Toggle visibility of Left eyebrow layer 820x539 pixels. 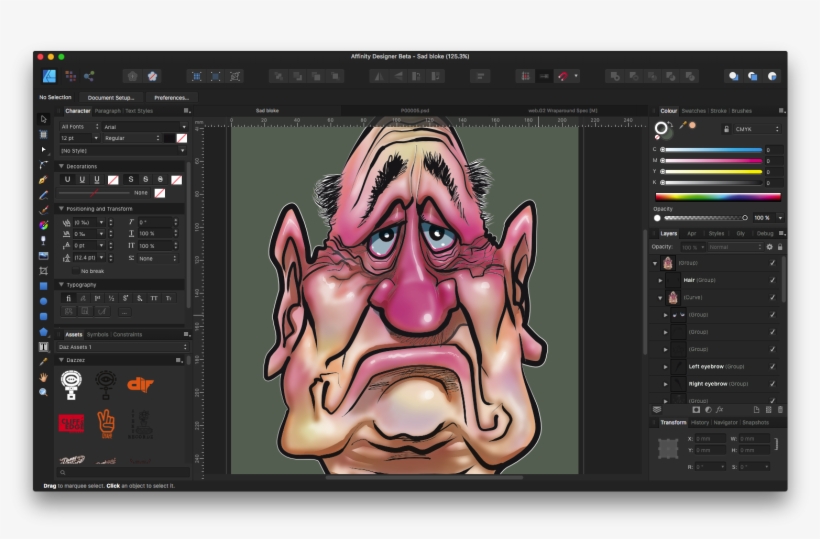[772, 366]
